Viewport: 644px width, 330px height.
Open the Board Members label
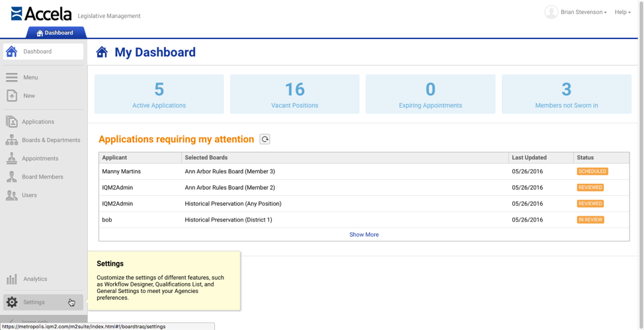coord(43,177)
